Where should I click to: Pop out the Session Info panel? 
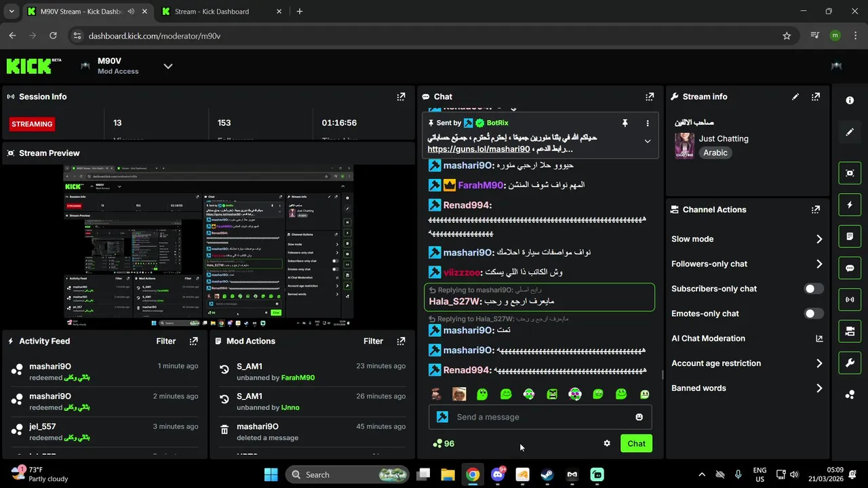tap(401, 97)
